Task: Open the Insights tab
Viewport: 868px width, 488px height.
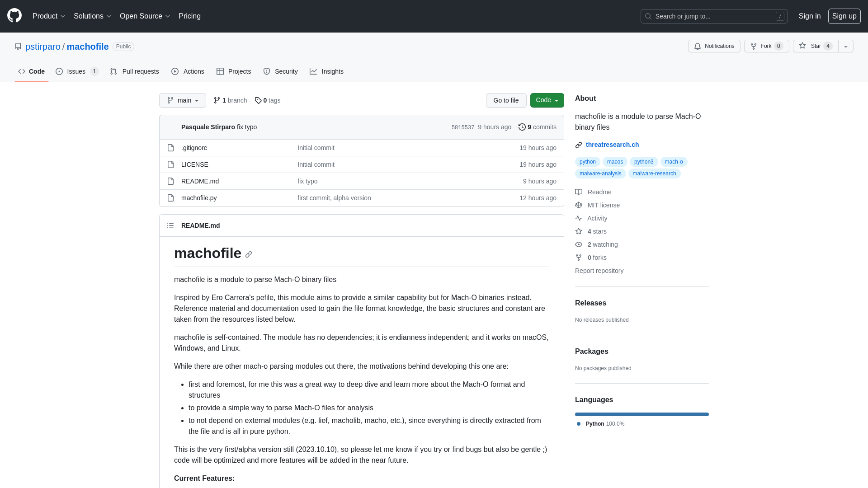Action: 327,71
